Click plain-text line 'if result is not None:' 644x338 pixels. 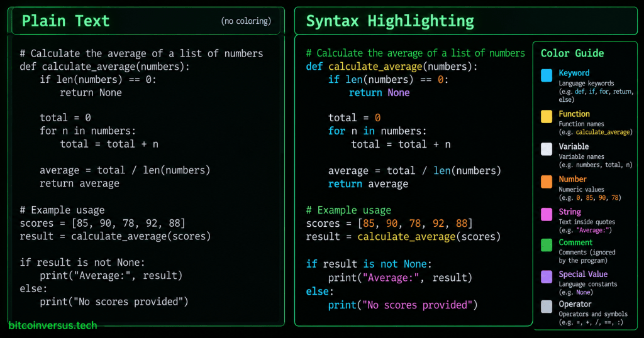[x=82, y=263]
